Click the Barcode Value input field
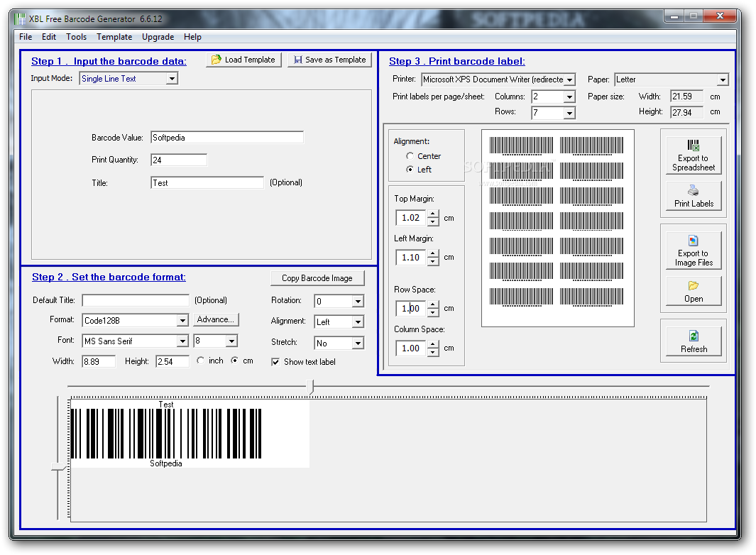 [x=227, y=138]
